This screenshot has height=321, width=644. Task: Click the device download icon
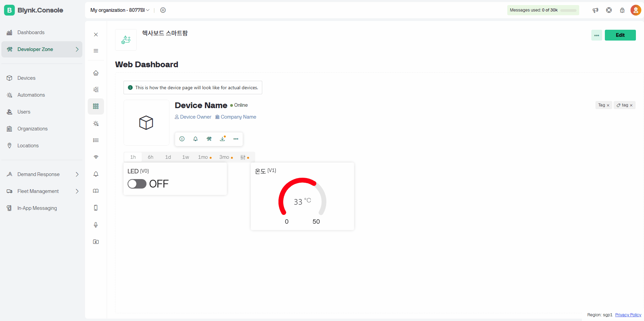(222, 139)
